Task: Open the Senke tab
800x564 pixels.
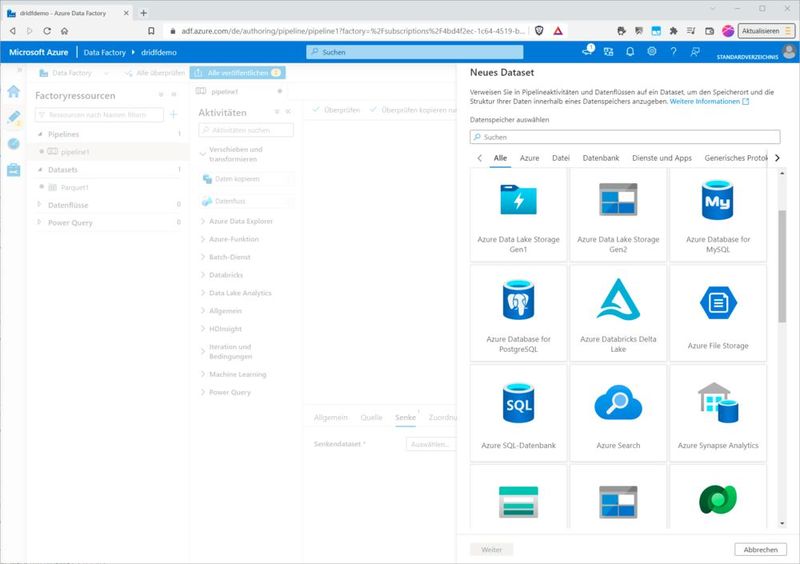Action: coord(405,418)
